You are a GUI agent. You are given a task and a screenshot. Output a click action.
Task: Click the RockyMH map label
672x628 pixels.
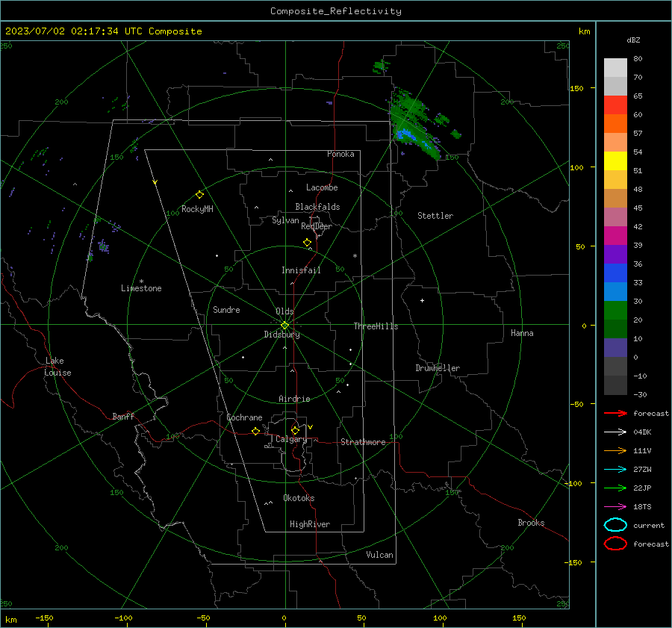click(197, 209)
